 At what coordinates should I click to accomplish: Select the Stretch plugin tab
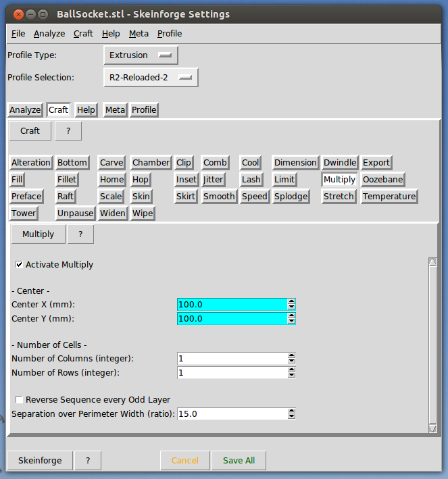pos(339,196)
